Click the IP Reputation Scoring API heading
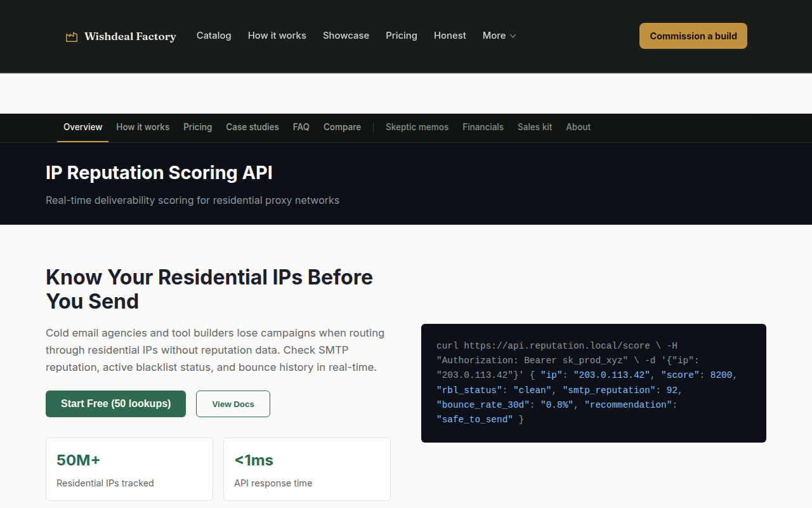812x508 pixels. (159, 173)
